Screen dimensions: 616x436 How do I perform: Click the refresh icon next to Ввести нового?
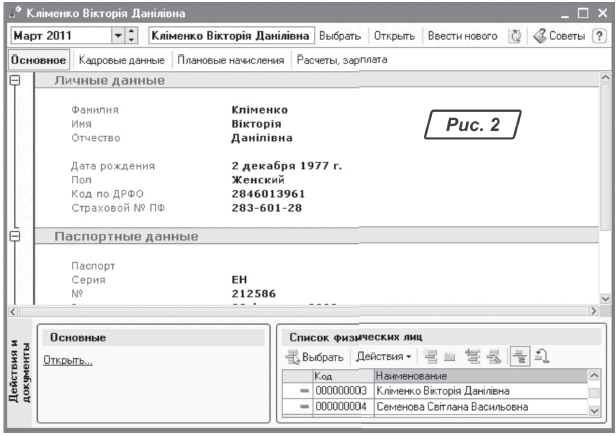[515, 35]
